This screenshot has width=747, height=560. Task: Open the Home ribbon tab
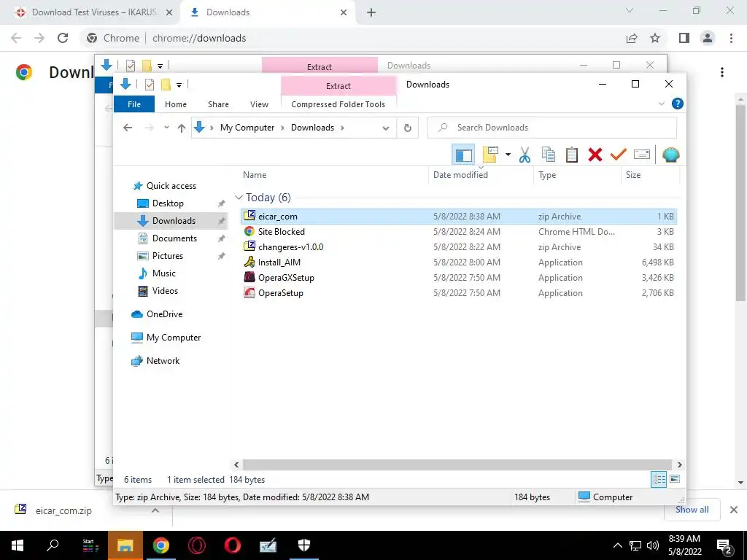pos(176,104)
